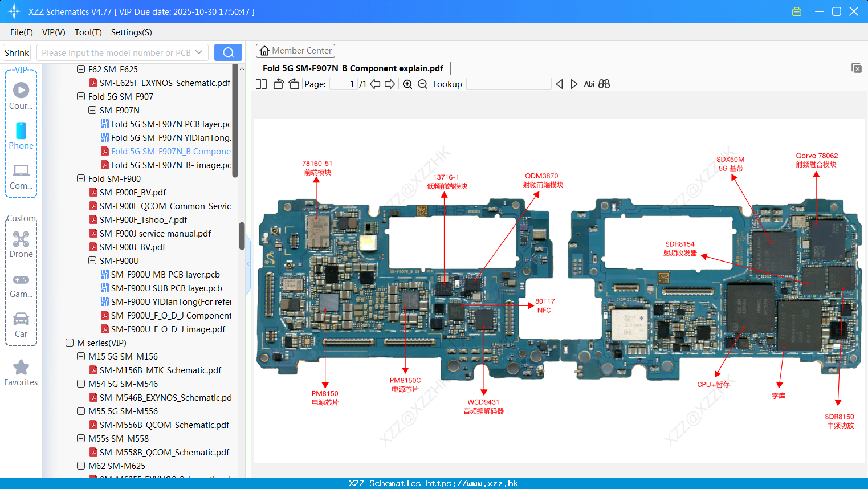
Task: Open VIP menu
Action: [x=54, y=32]
